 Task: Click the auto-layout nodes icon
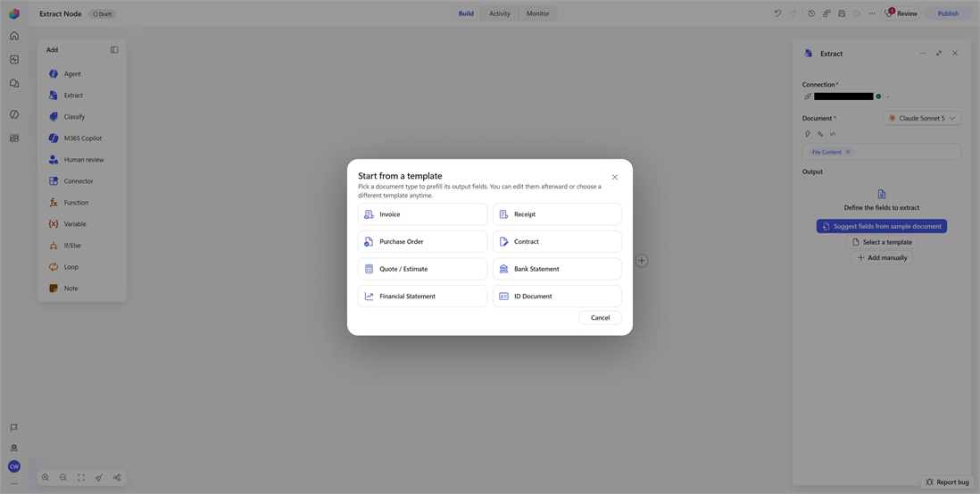coord(117,478)
